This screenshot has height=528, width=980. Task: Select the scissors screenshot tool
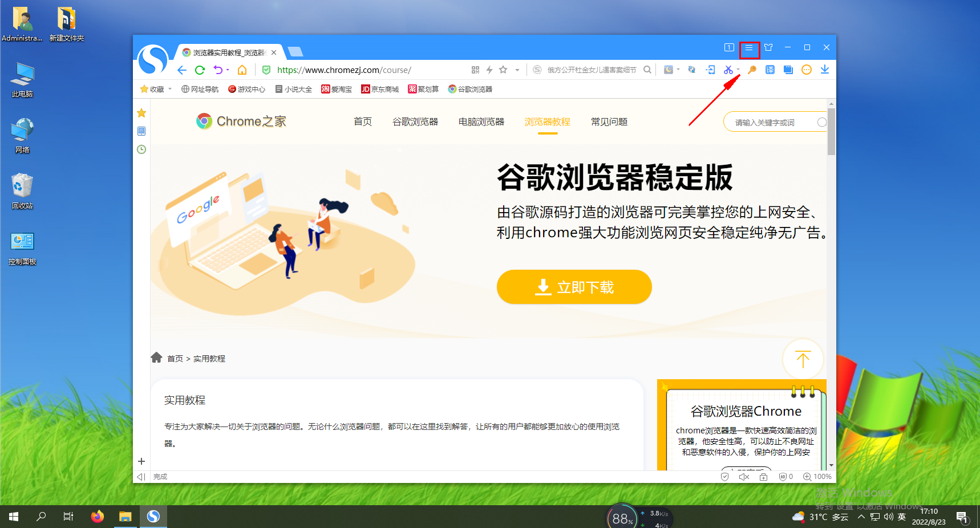click(x=728, y=70)
